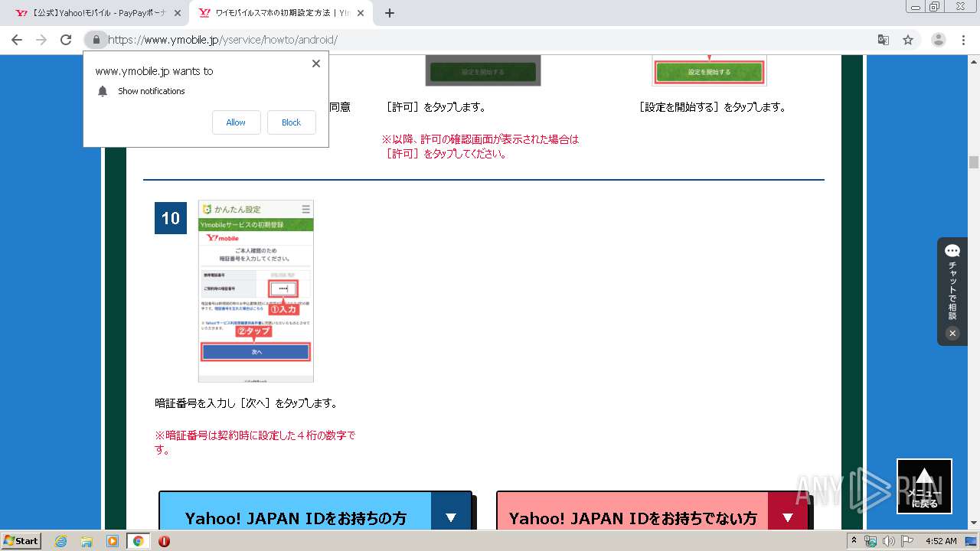Open the Chrome profile avatar
Image resolution: width=980 pixels, height=551 pixels.
939,40
